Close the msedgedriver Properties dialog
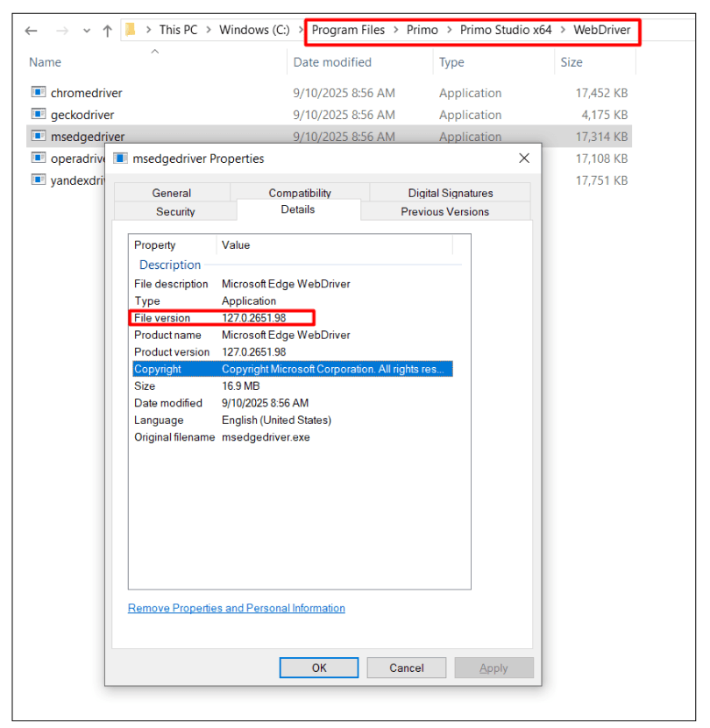This screenshot has width=710, height=728. point(524,159)
